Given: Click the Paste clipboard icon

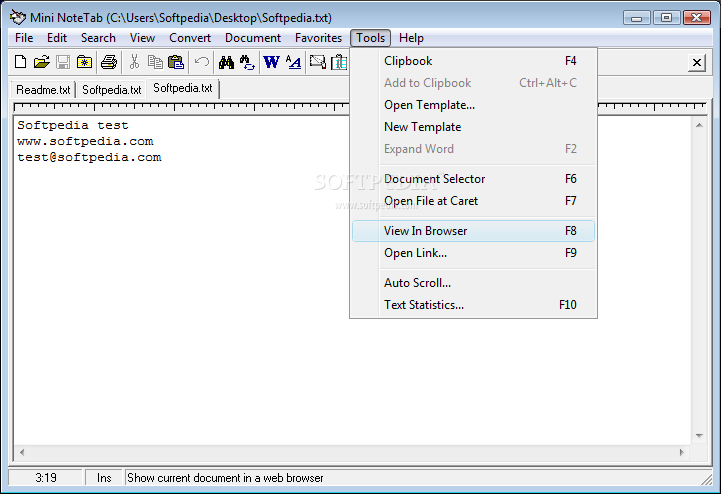Looking at the screenshot, I should tap(176, 62).
